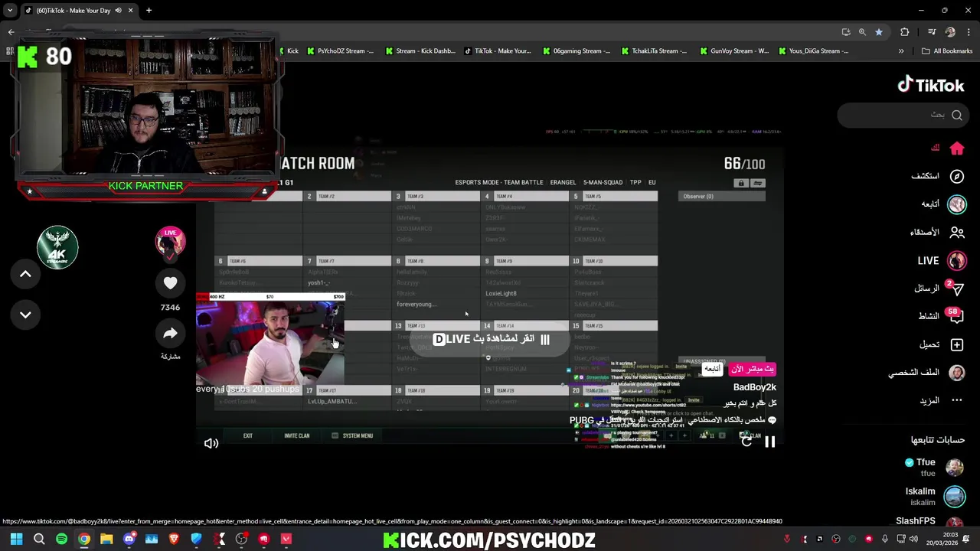Open TikTok home from the sidebar
This screenshot has height=551, width=980.
click(x=957, y=148)
